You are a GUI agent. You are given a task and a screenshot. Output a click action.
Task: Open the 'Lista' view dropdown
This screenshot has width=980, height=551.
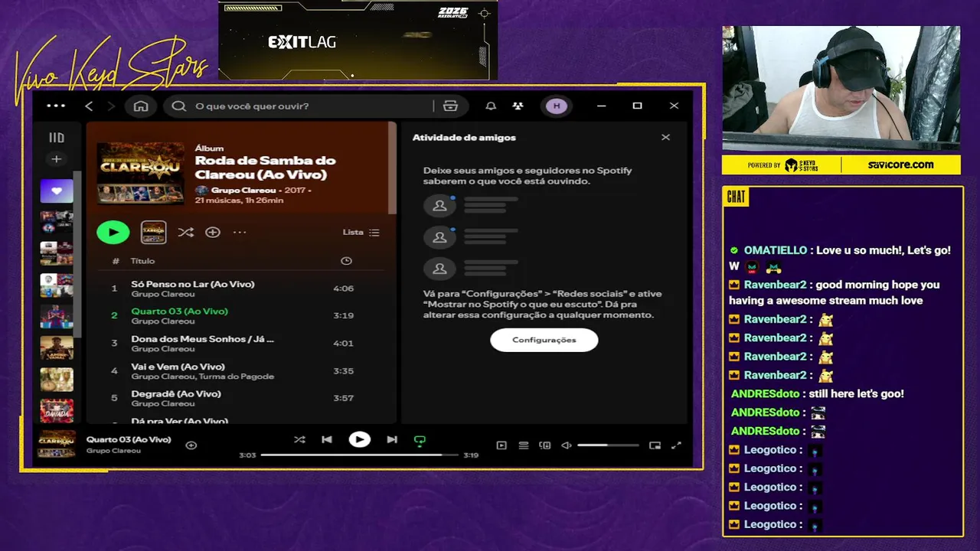tap(361, 232)
